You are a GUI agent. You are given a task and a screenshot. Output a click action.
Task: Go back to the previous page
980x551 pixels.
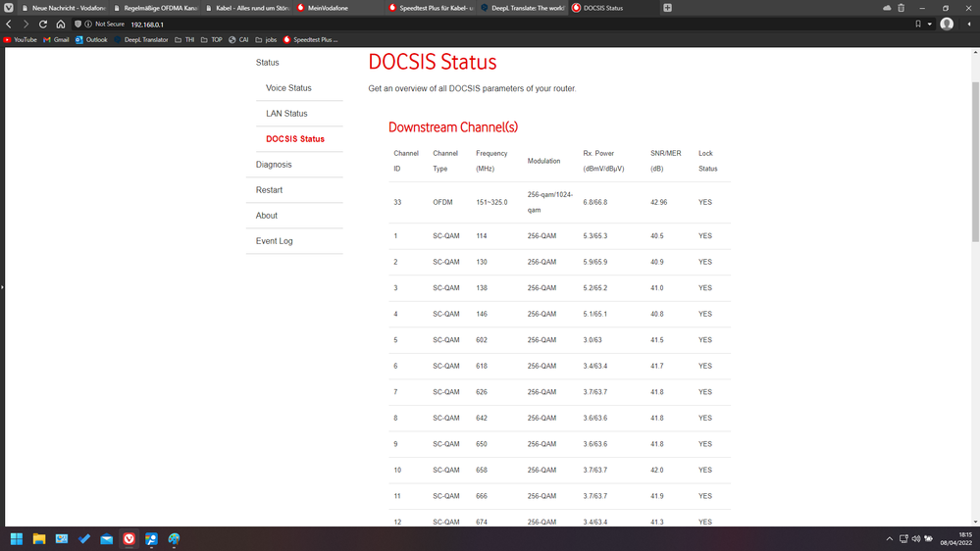(x=9, y=24)
